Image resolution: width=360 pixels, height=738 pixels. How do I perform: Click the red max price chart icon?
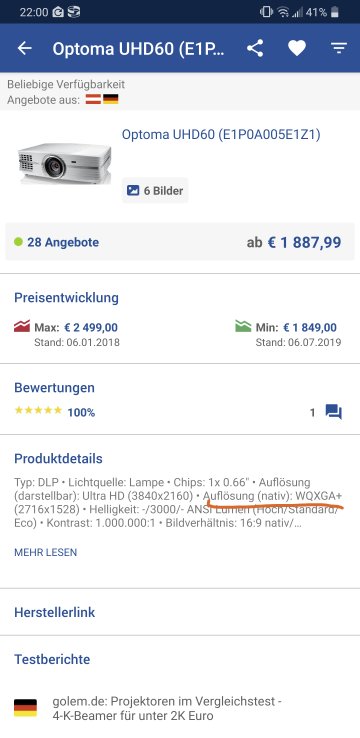tap(22, 327)
